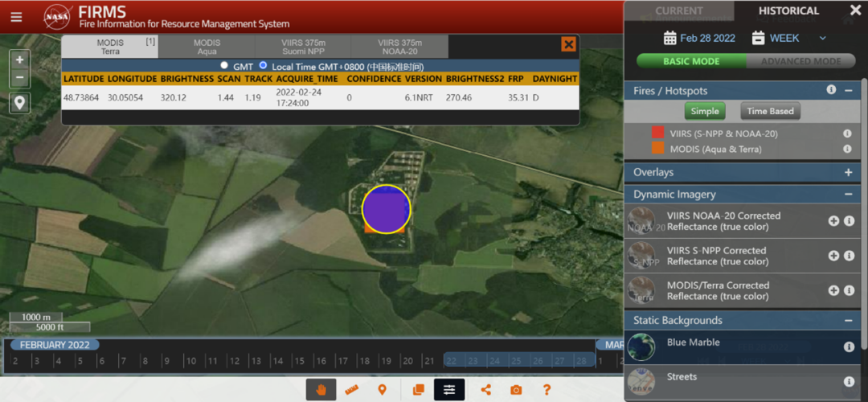This screenshot has height=402, width=868.
Task: Expand the Overlays section
Action: (x=848, y=172)
